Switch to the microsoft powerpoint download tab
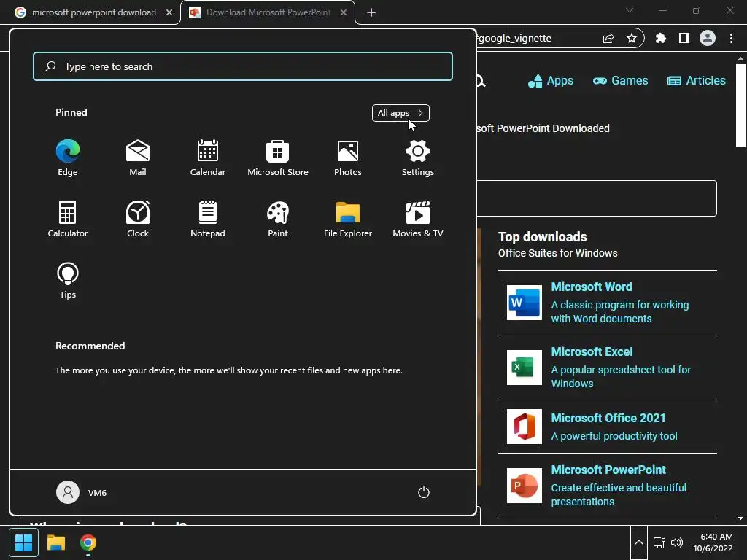Screen dimensions: 747x560 (93, 12)
